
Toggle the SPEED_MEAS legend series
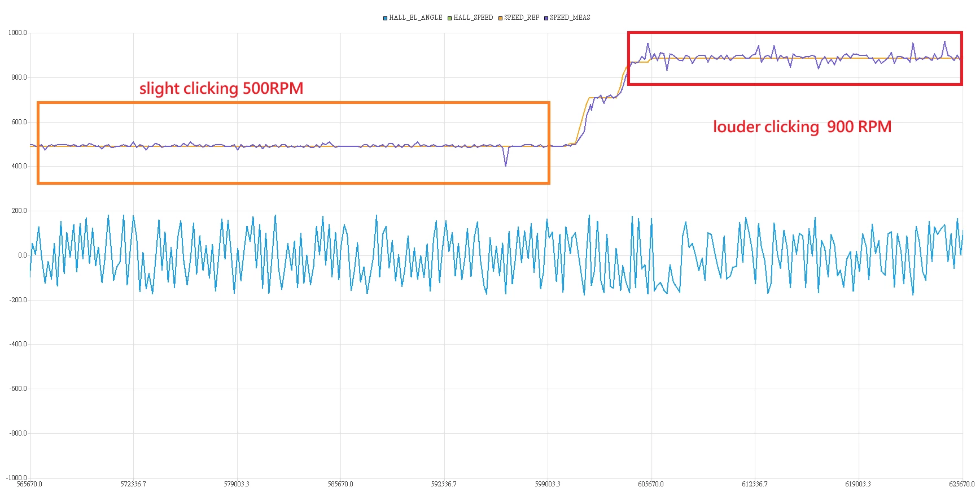pyautogui.click(x=567, y=18)
